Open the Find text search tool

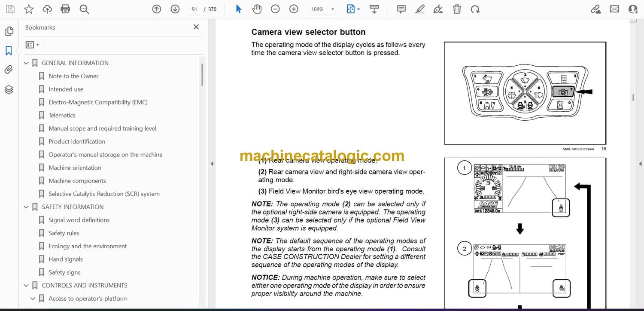coord(84,9)
